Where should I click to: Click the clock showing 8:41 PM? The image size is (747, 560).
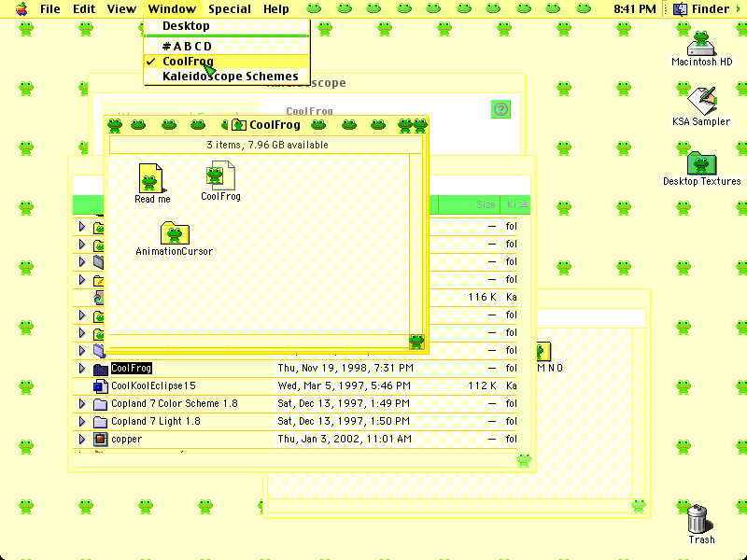click(635, 9)
